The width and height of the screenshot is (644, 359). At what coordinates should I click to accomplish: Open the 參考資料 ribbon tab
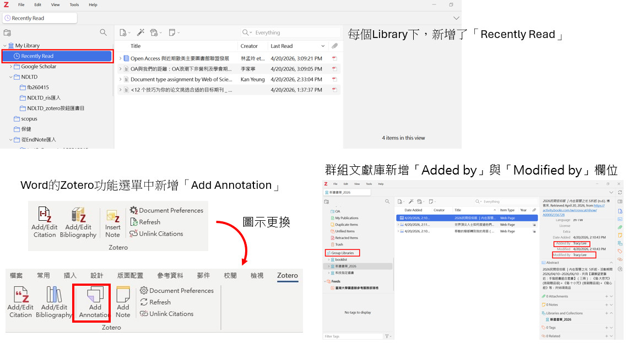[x=170, y=275]
